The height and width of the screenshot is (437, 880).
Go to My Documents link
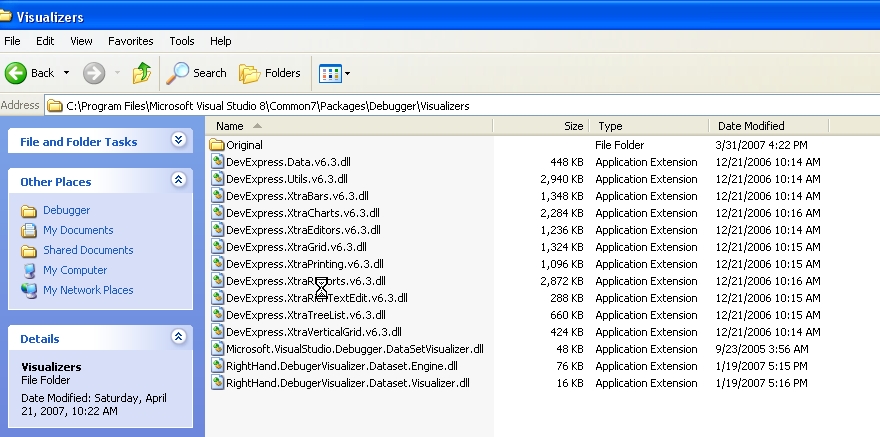coord(78,230)
